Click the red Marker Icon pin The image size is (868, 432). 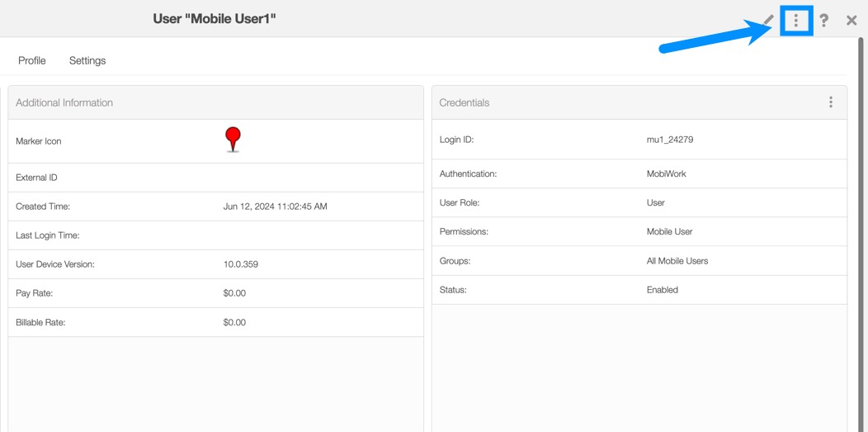(x=233, y=139)
